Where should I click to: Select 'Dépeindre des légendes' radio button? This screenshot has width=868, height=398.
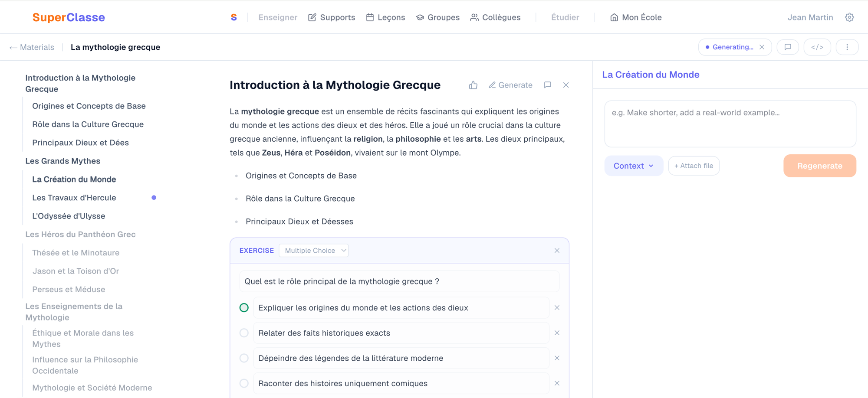pos(244,358)
